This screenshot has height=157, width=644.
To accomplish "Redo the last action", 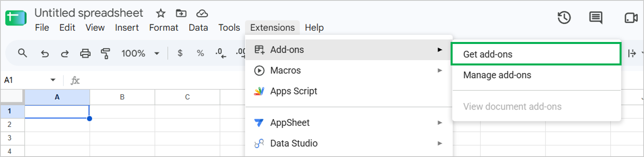I will pyautogui.click(x=65, y=53).
